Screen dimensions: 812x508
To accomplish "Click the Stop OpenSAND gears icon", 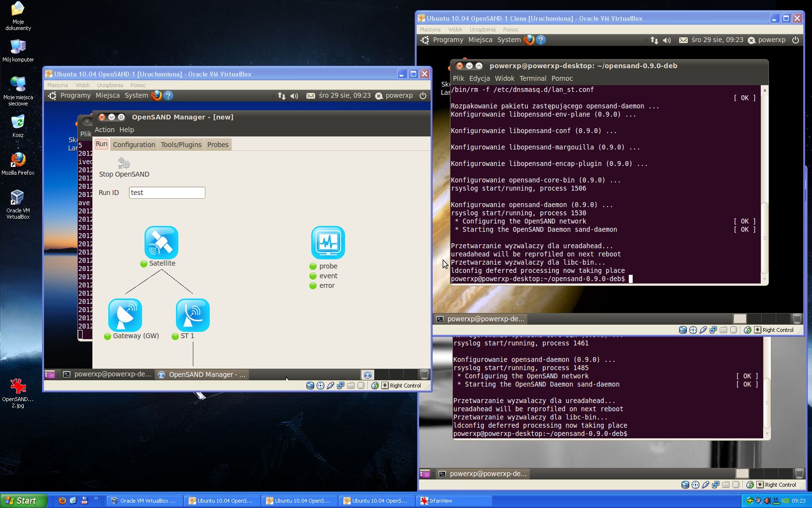I will (124, 163).
